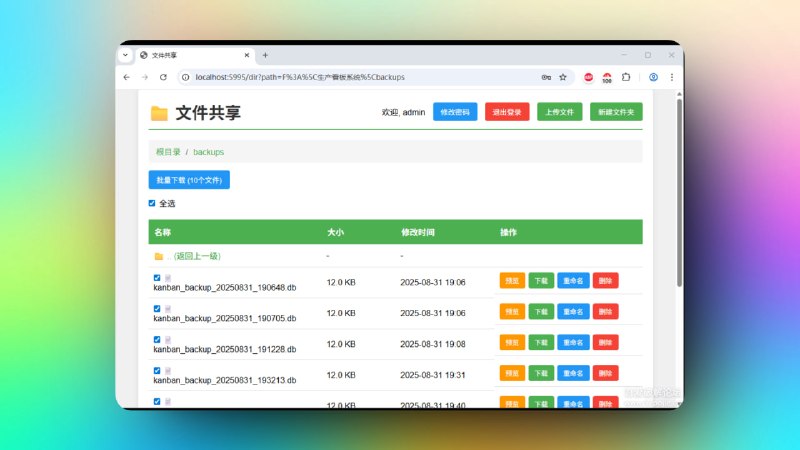The height and width of the screenshot is (450, 800).
Task: Click the 批量下载 (10个文件) button
Action: tap(189, 180)
